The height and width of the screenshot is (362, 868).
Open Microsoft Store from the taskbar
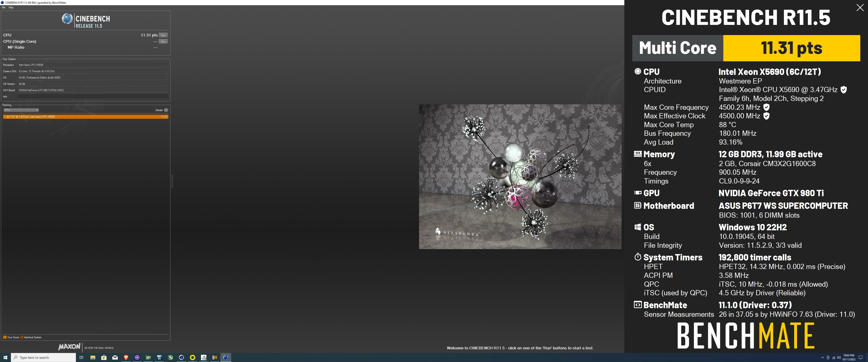point(104,358)
